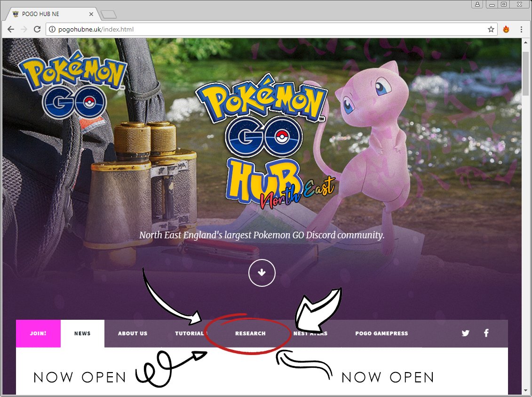Open the flame extension icon

[506, 29]
